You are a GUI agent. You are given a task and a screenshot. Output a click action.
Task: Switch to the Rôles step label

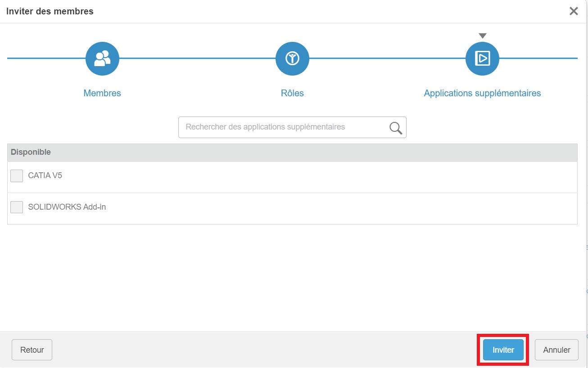[292, 93]
